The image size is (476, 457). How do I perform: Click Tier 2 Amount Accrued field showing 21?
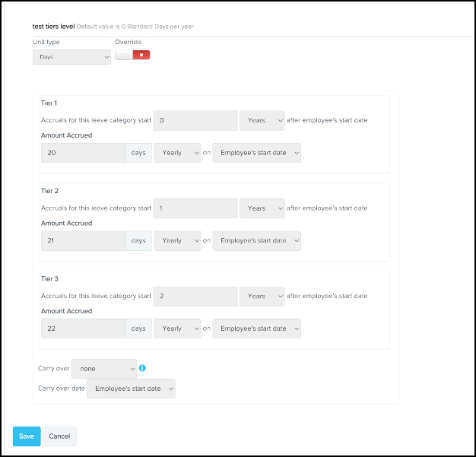(83, 241)
